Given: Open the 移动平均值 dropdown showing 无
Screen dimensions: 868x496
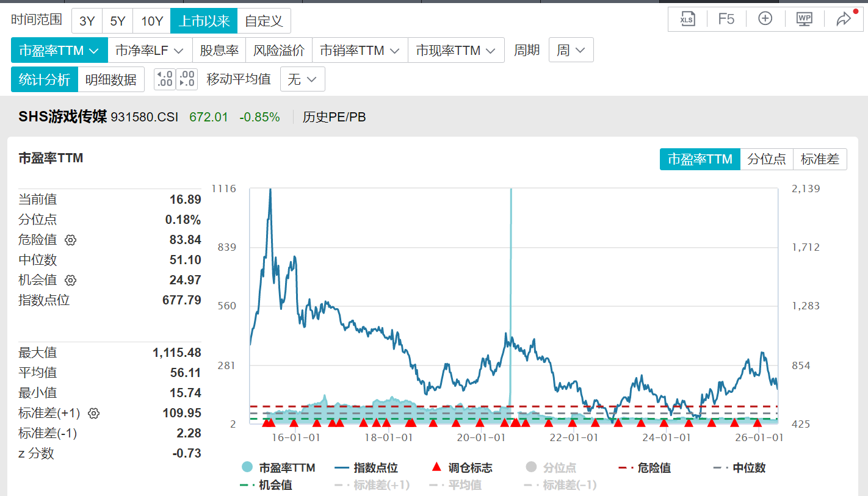Looking at the screenshot, I should (302, 79).
